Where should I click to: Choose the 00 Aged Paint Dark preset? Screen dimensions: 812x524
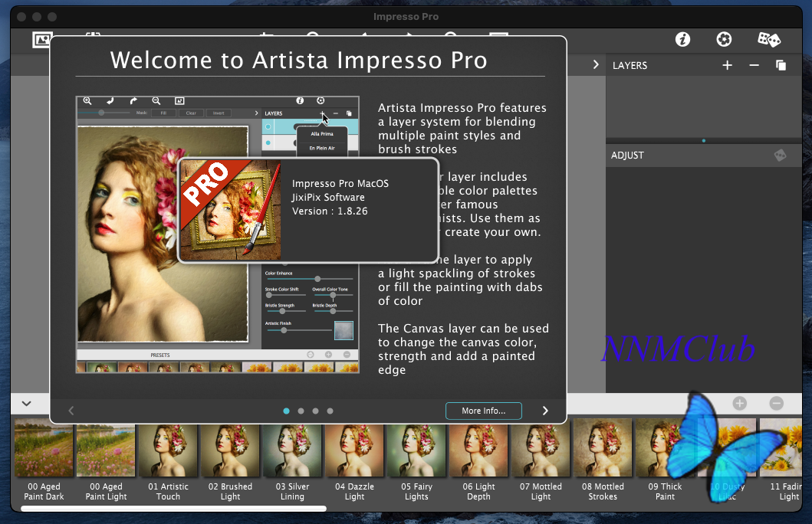coord(44,460)
